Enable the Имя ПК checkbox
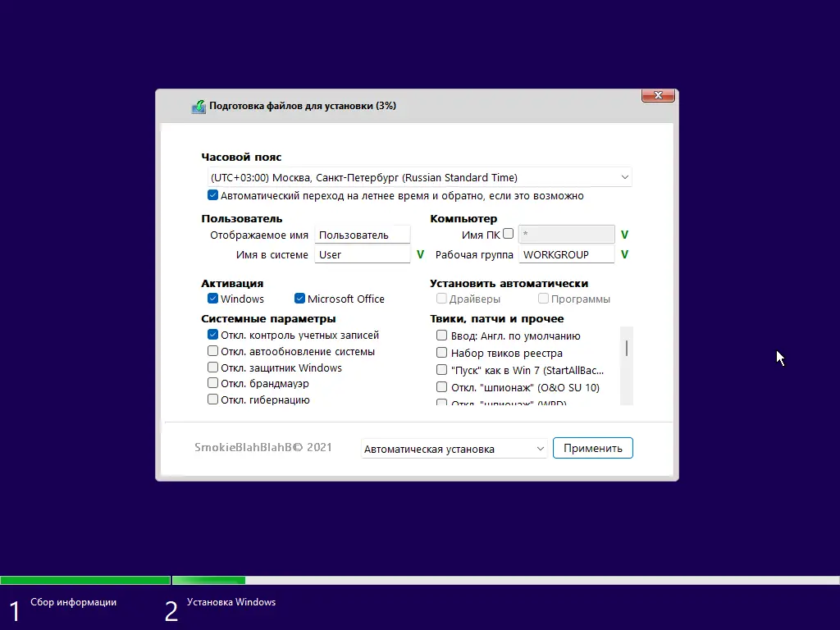Screen dimensions: 840x630 click(x=509, y=235)
